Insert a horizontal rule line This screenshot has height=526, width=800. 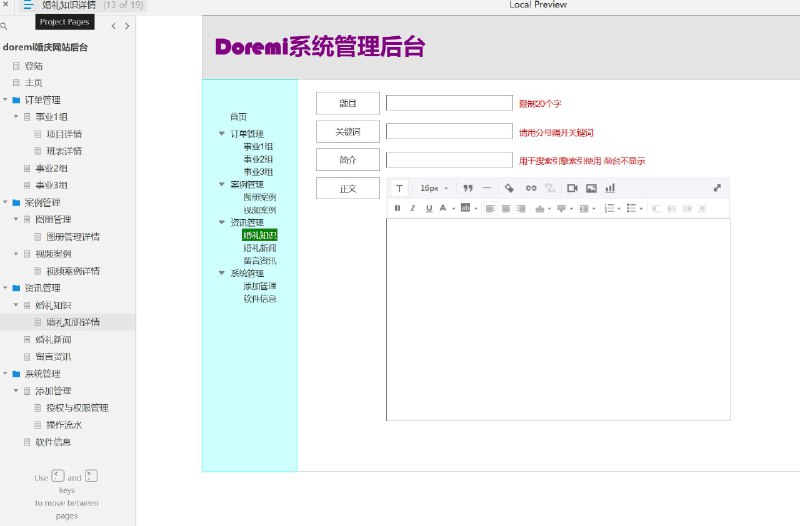point(487,188)
